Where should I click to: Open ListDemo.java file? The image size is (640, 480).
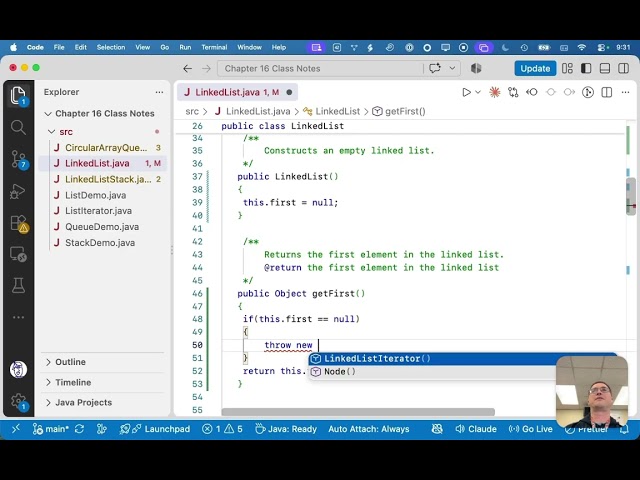pyautogui.click(x=96, y=195)
